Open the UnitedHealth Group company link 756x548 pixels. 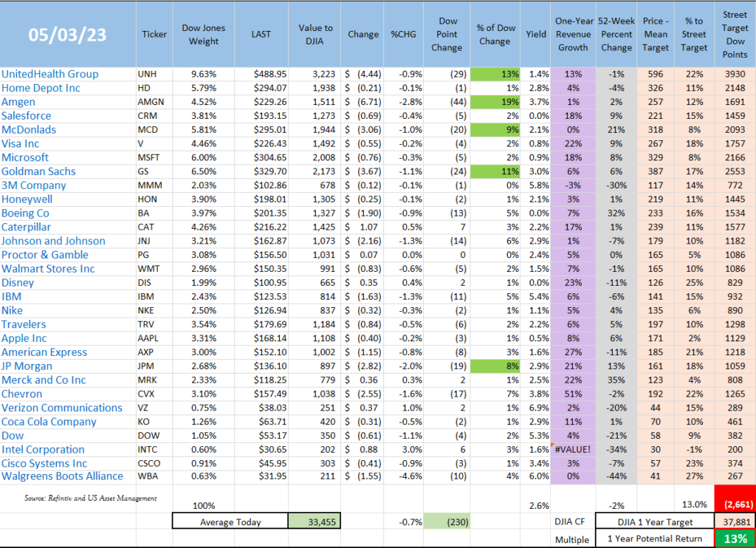tap(49, 75)
